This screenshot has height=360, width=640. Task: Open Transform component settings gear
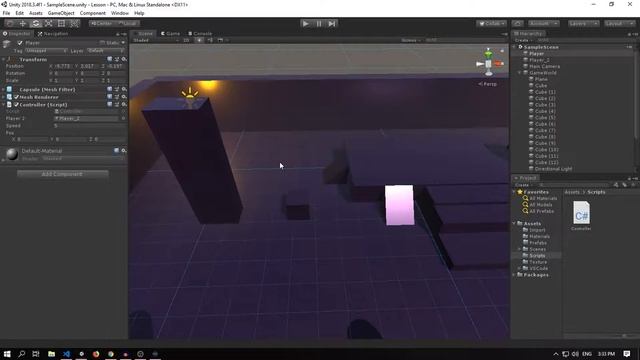pos(124,59)
